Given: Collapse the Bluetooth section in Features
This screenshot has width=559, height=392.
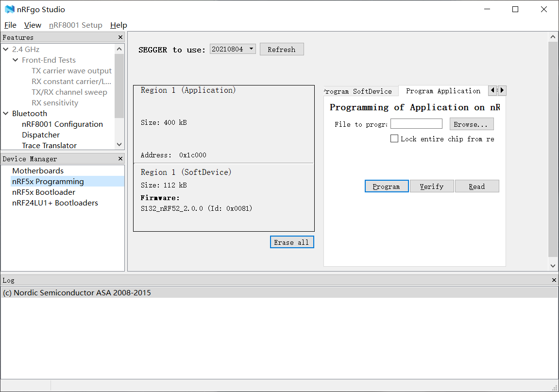Looking at the screenshot, I should (x=5, y=113).
